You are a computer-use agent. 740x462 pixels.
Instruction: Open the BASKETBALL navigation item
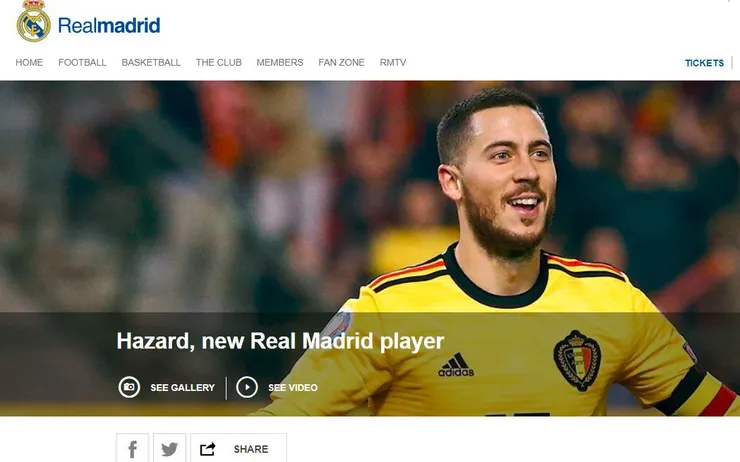click(x=151, y=62)
